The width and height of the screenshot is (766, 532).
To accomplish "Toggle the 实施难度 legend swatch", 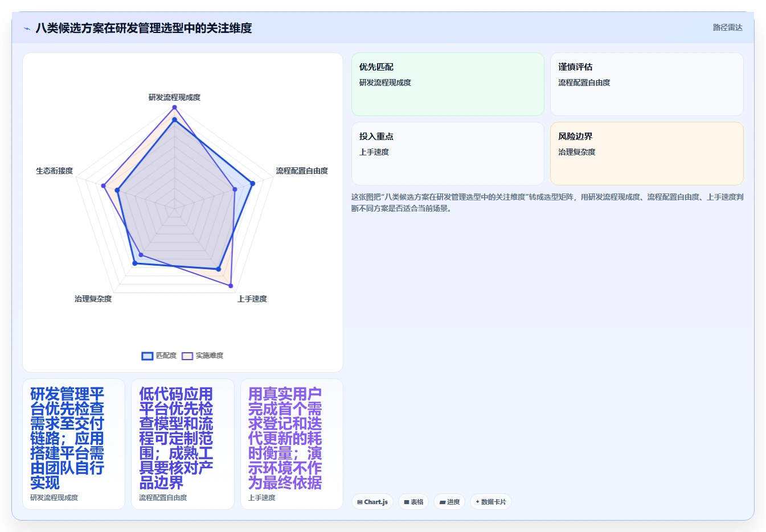I will 187,356.
